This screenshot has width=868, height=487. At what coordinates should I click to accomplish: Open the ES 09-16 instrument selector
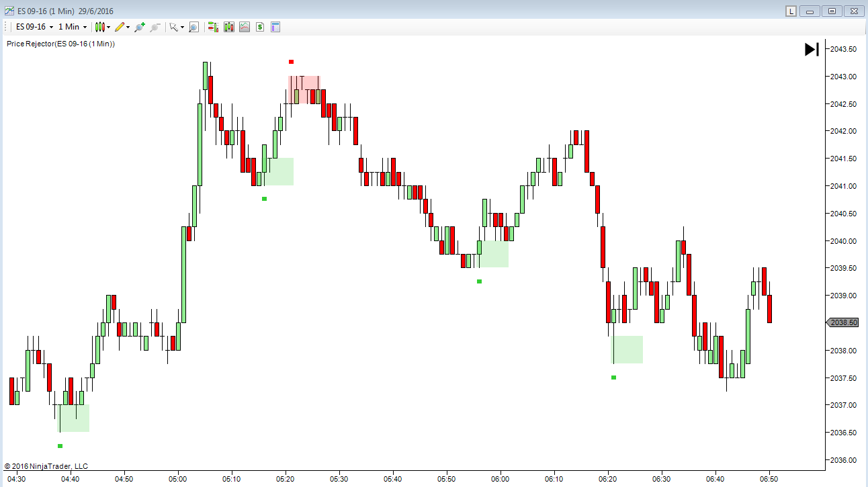pyautogui.click(x=34, y=27)
